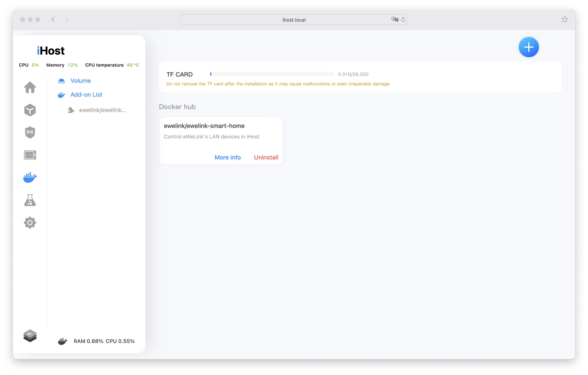This screenshot has width=588, height=375.
Task: Click More info on ewelink-smart-home
Action: coord(228,157)
